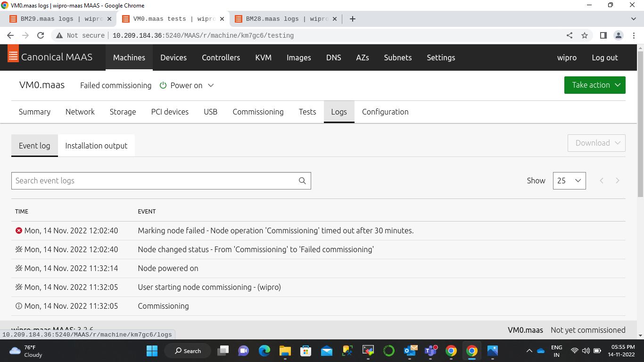Click the red error icon on the timed-out event
644x362 pixels.
(x=19, y=230)
